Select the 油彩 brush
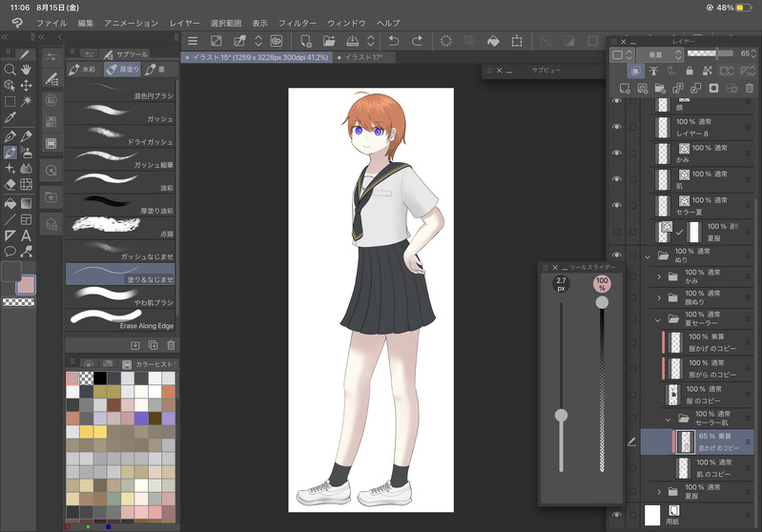 pyautogui.click(x=120, y=180)
